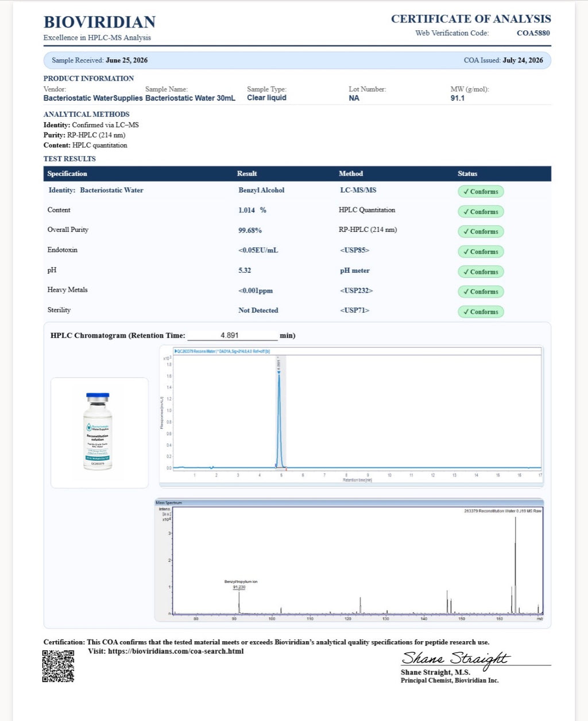588x721 pixels.
Task: Click the sample type 'Clear liquid'
Action: tap(266, 98)
